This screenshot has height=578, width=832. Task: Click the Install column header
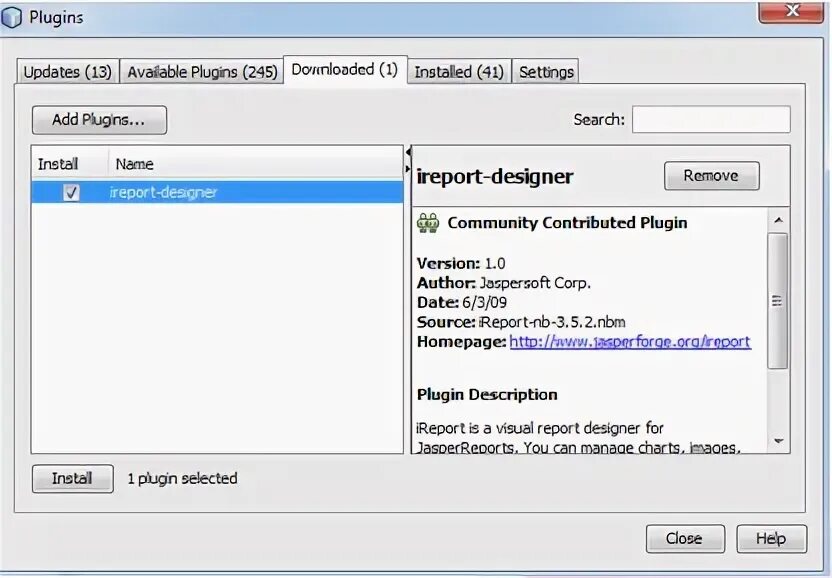[70, 164]
